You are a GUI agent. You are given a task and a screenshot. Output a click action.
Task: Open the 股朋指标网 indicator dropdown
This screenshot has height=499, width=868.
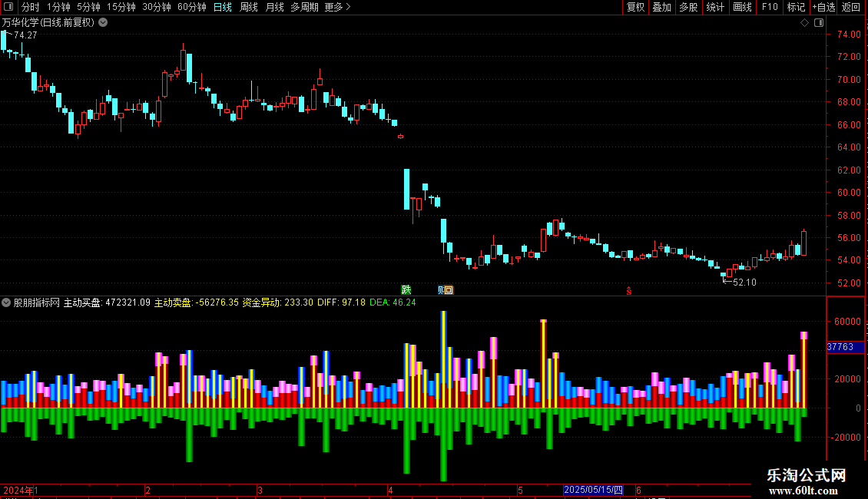point(6,302)
